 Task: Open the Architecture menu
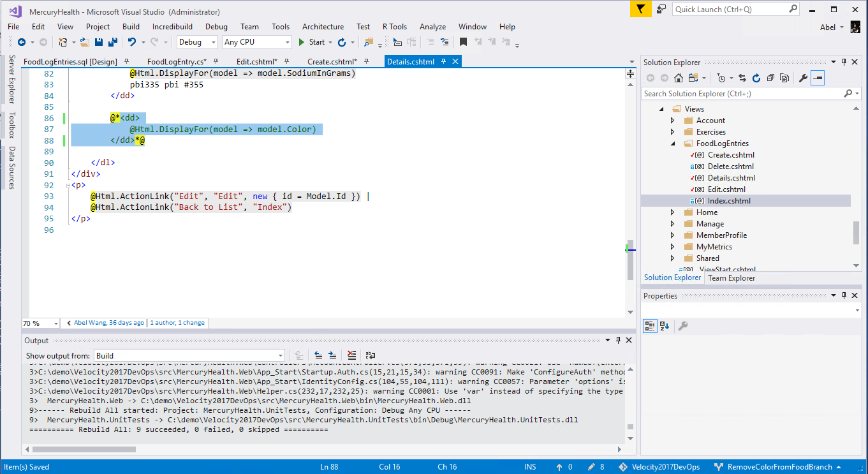(x=323, y=27)
